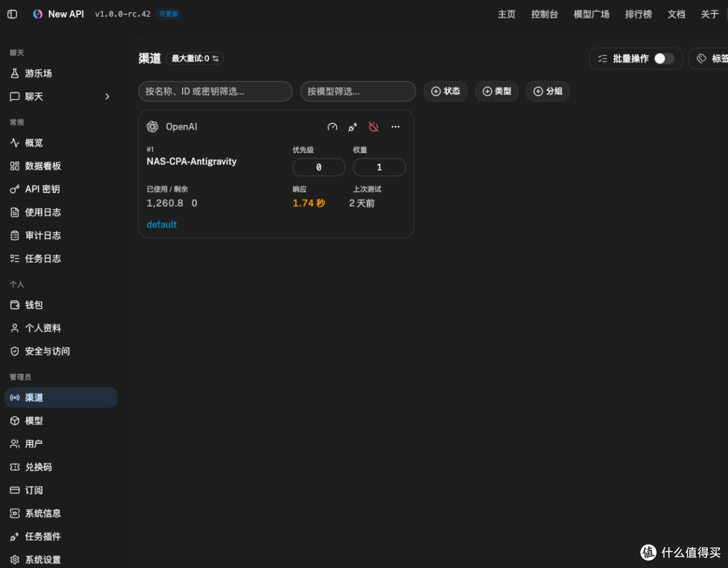Click the 安全与访问 shield icon
The image size is (728, 568).
15,351
